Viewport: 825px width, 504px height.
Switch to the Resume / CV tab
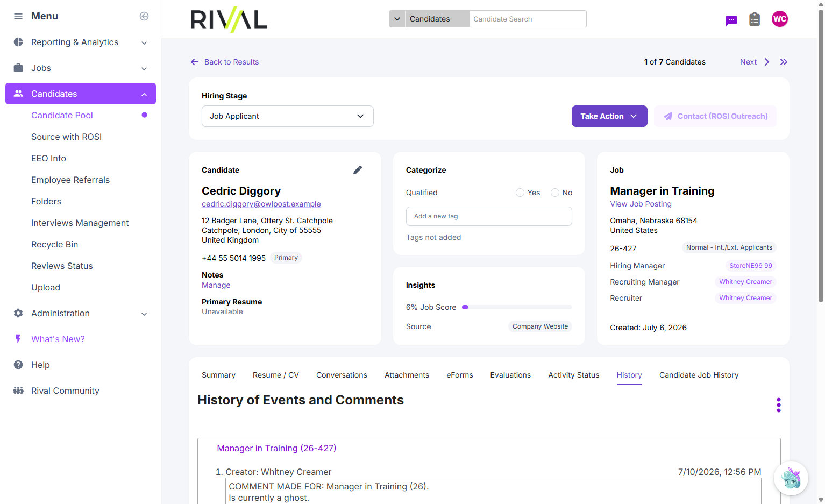click(x=276, y=375)
